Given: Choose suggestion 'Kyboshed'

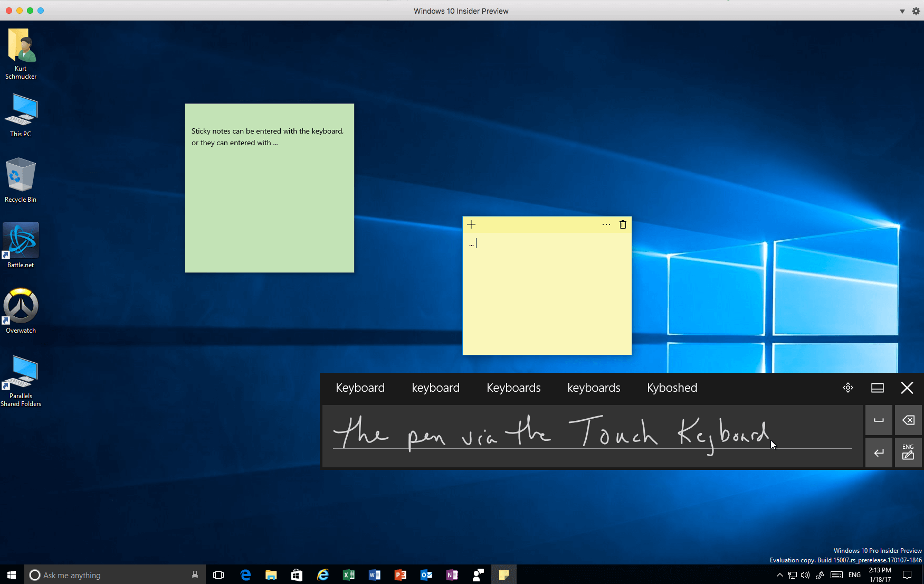Looking at the screenshot, I should point(672,388).
